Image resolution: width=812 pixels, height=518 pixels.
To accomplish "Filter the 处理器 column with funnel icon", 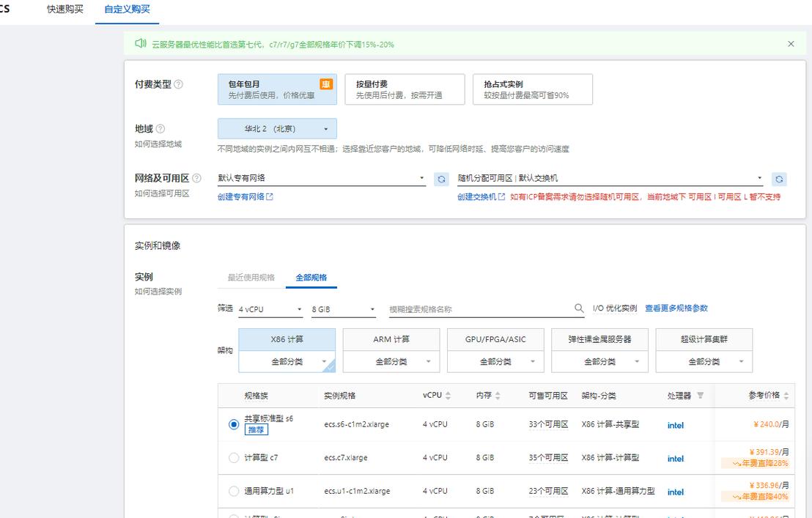I will pos(700,396).
